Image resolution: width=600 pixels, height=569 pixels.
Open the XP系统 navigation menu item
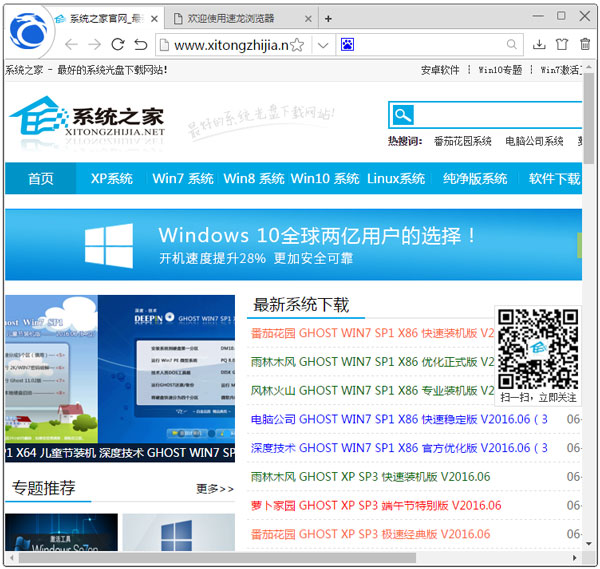pos(112,179)
